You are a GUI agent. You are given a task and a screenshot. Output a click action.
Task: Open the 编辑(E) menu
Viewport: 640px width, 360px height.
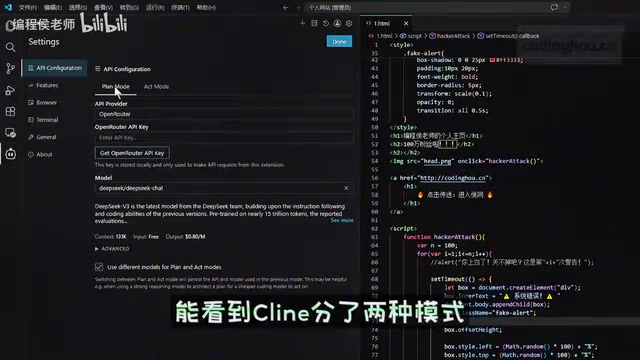(x=53, y=7)
